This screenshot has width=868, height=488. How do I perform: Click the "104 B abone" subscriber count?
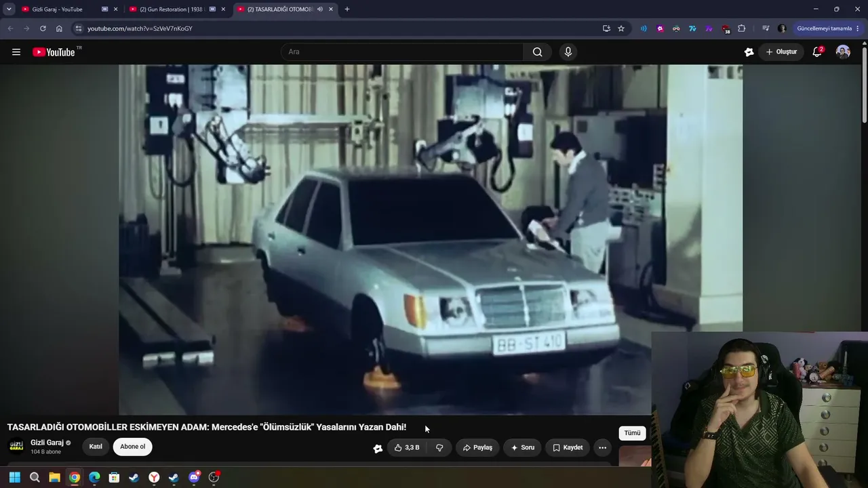45,452
